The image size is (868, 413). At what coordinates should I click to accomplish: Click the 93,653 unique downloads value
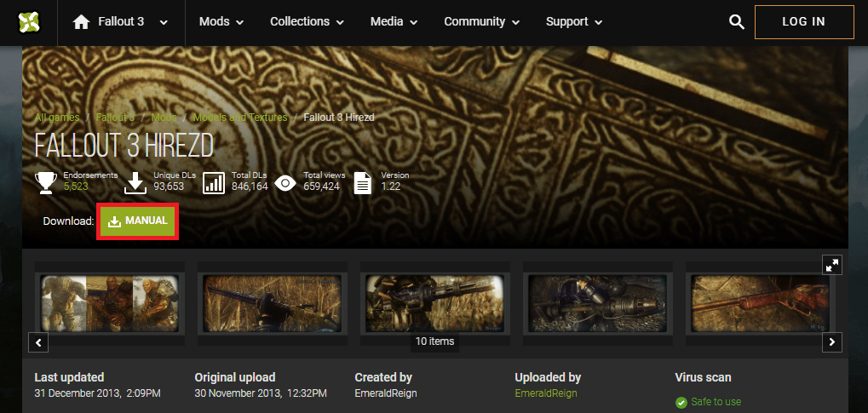[x=169, y=186]
